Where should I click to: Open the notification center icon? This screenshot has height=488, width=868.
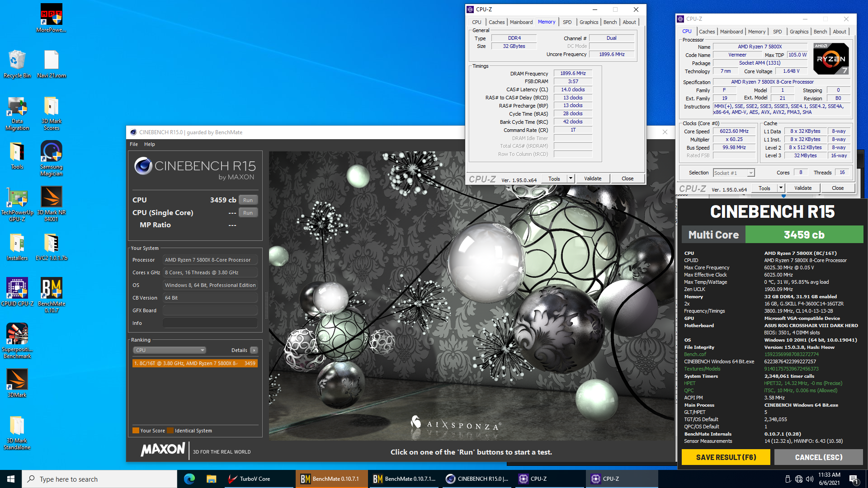coord(854,479)
